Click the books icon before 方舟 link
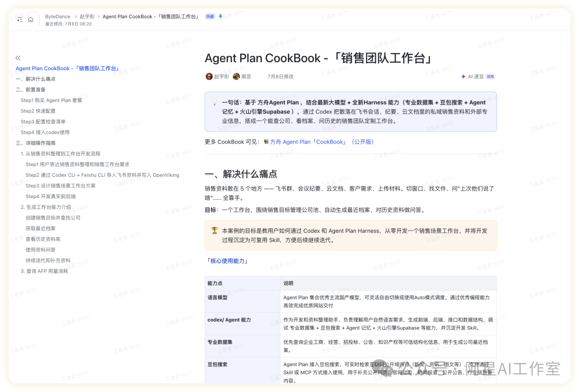 tap(266, 141)
